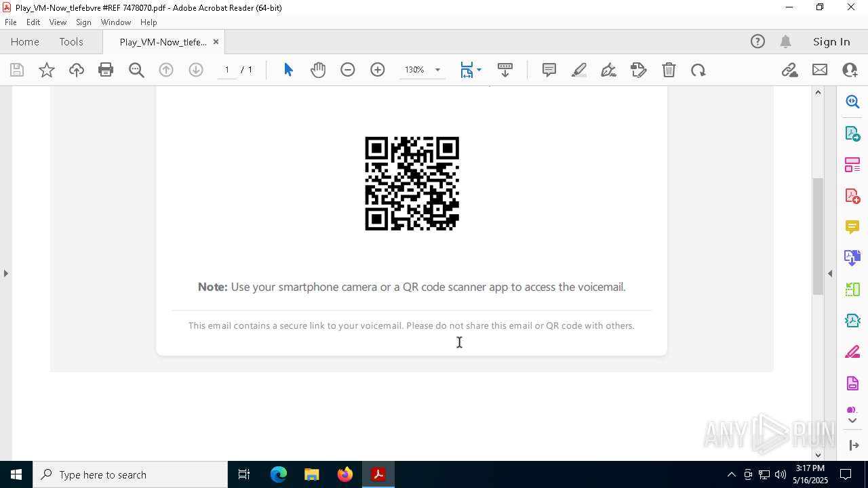Click the QR code image
Screen dimensions: 868x488
coord(412,184)
